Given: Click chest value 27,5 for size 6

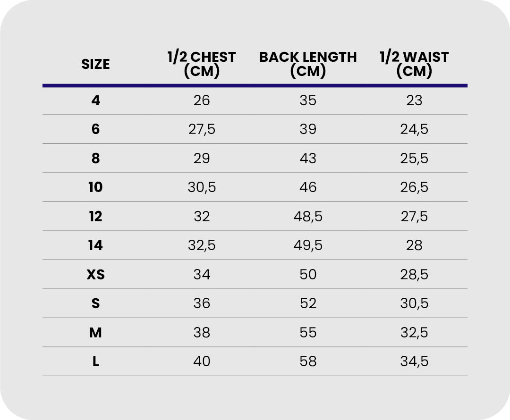Looking at the screenshot, I should coord(202,129).
